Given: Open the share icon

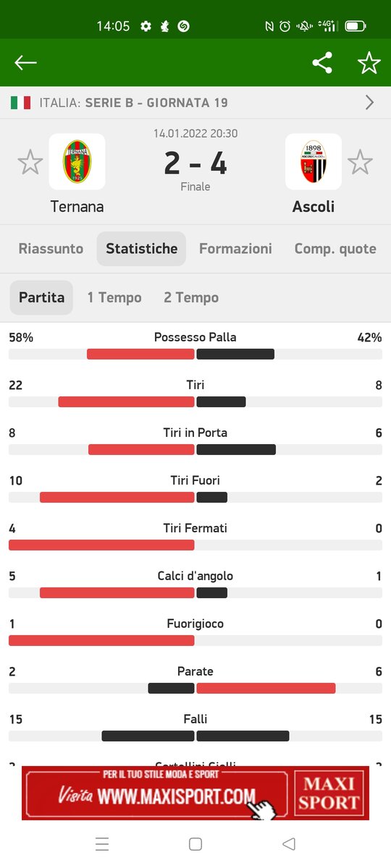Looking at the screenshot, I should (x=322, y=63).
